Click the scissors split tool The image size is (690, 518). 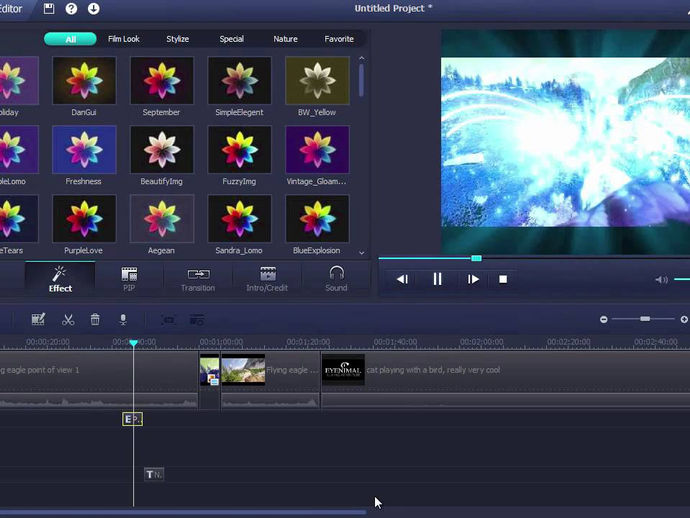point(68,320)
